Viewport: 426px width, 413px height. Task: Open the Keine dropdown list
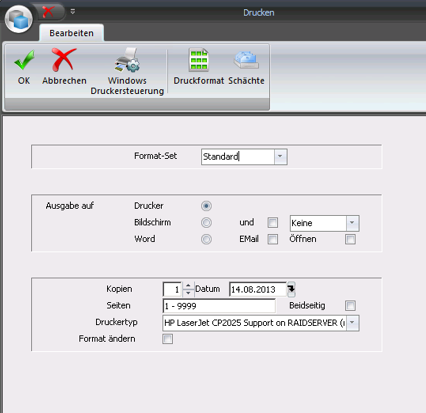(x=352, y=223)
